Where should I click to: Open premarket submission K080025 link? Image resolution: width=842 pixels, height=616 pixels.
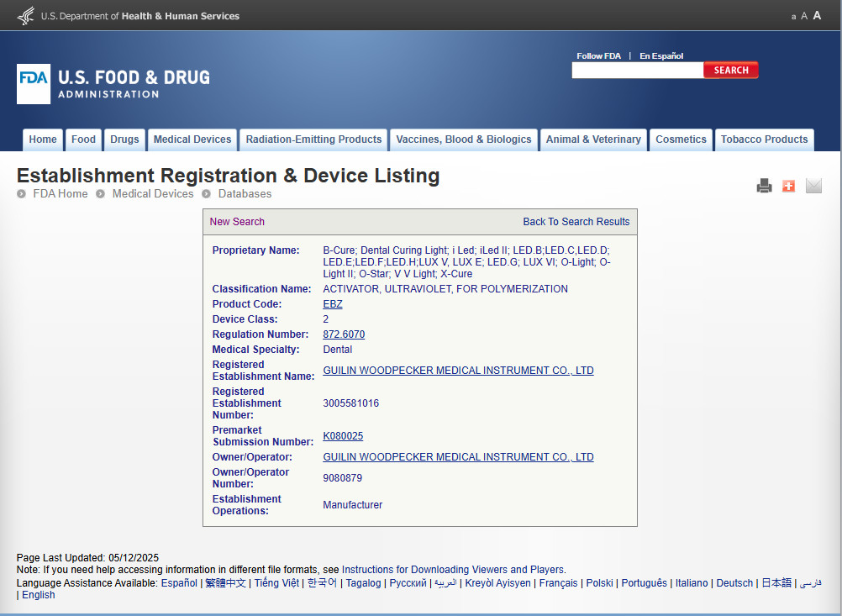click(x=343, y=436)
